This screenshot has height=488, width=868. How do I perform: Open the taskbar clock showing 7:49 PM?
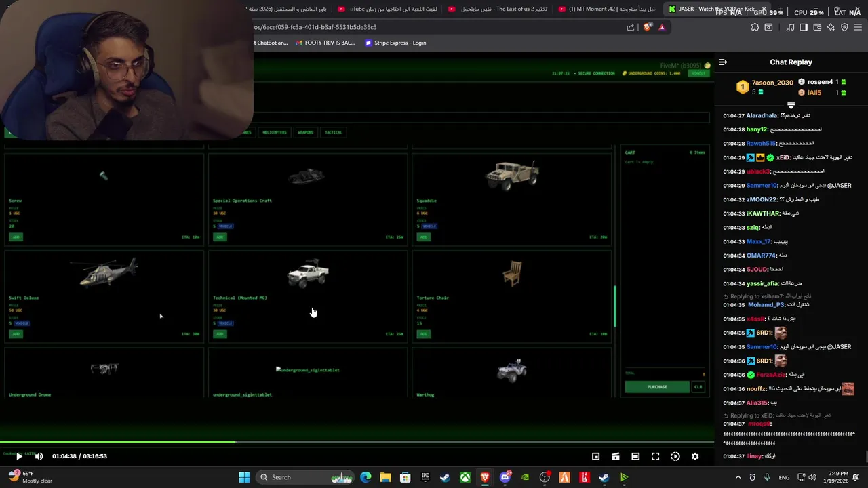pos(838,477)
